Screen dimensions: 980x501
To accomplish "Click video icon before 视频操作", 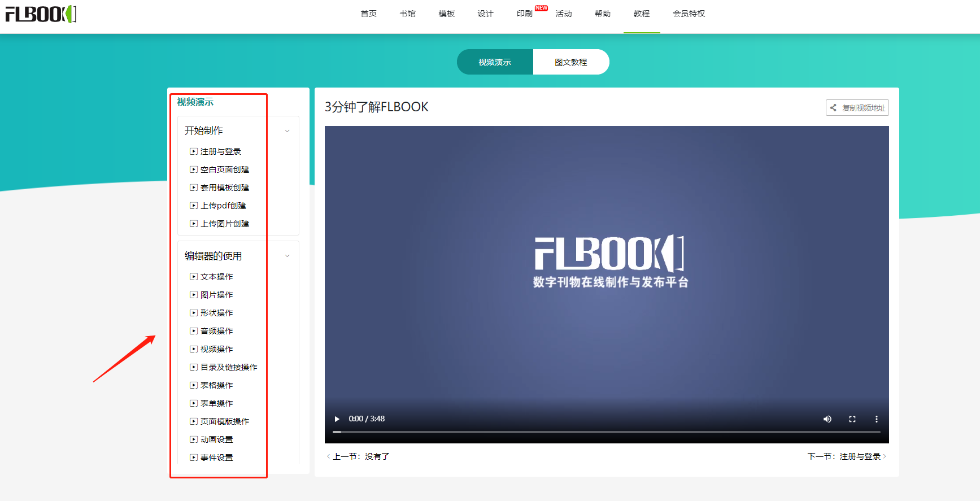I will 194,349.
